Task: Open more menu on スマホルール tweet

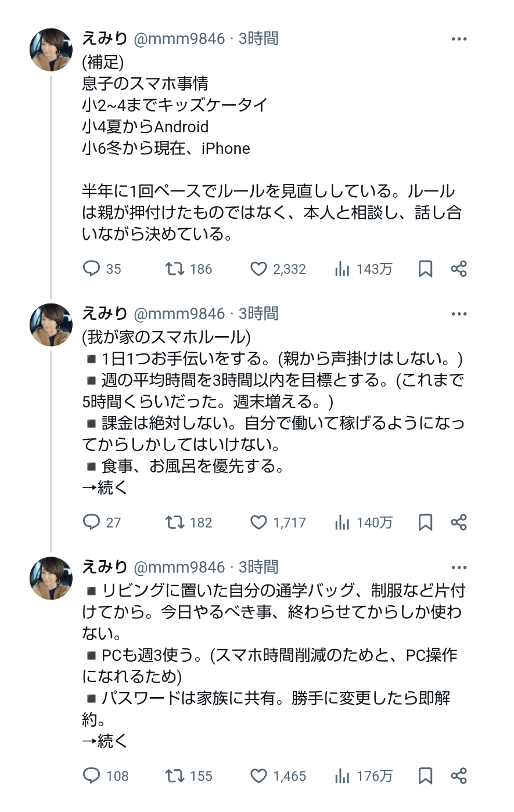Action: (459, 314)
